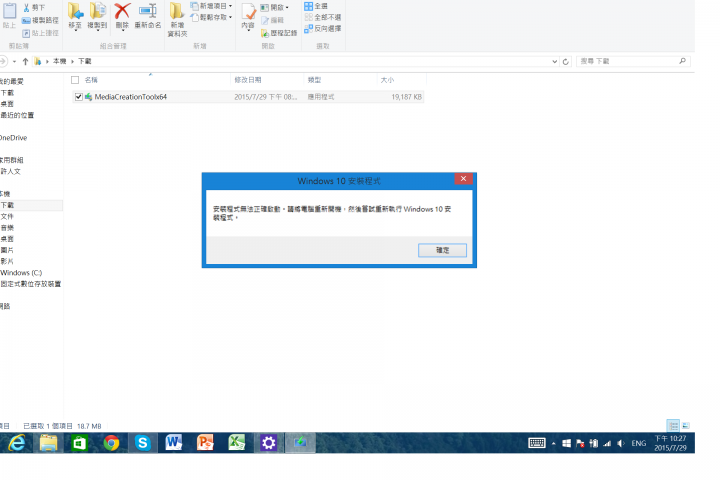Image resolution: width=720 pixels, height=480 pixels.
Task: Click the Edit (編輯) ribbon button
Action: click(273, 21)
